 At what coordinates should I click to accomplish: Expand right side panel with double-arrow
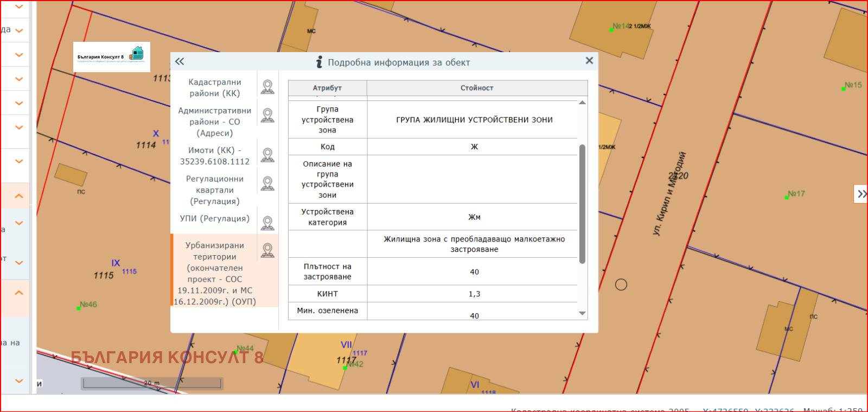coord(861,194)
